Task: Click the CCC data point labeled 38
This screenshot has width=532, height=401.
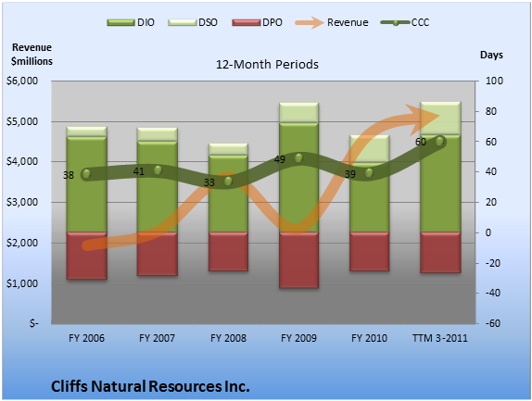Action: pos(86,174)
